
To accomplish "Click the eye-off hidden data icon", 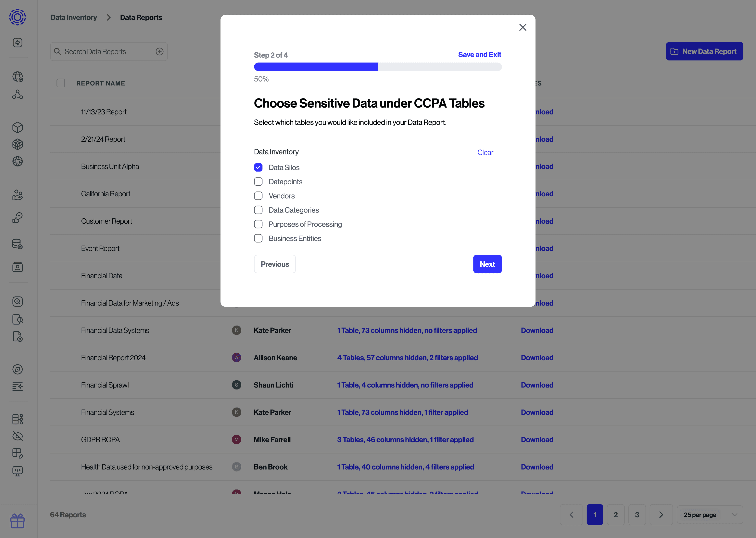I will (18, 436).
